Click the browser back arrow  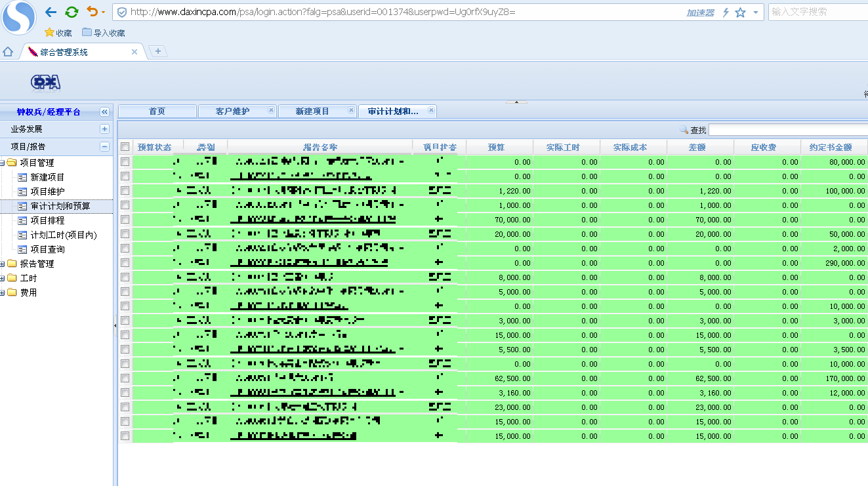51,12
